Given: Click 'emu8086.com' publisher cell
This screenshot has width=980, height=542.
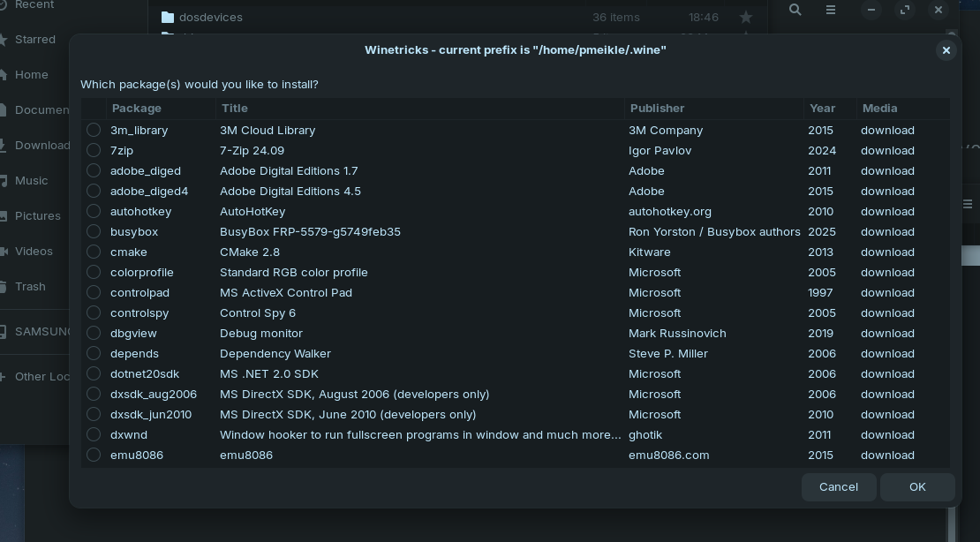Looking at the screenshot, I should pos(668,455).
